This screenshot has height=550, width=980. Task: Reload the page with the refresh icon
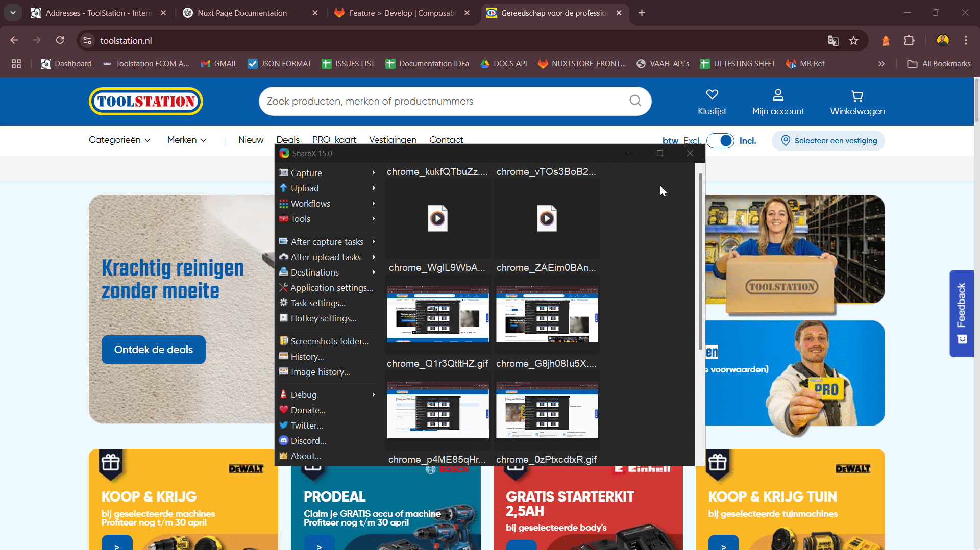pyautogui.click(x=60, y=40)
